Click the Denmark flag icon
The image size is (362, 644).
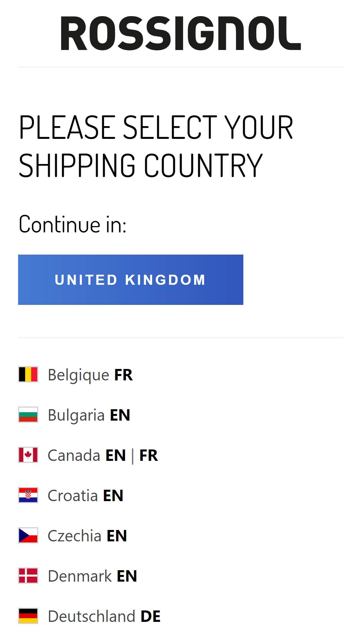click(28, 576)
